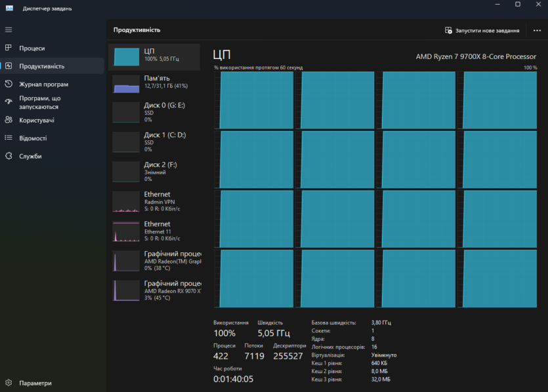This screenshot has height=392, width=548.
Task: Click Запустити нове завдання button
Action: coord(482,30)
